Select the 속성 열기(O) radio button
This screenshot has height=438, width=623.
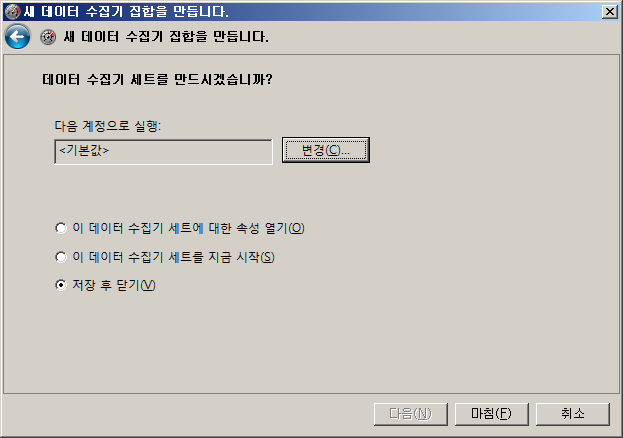tap(61, 228)
